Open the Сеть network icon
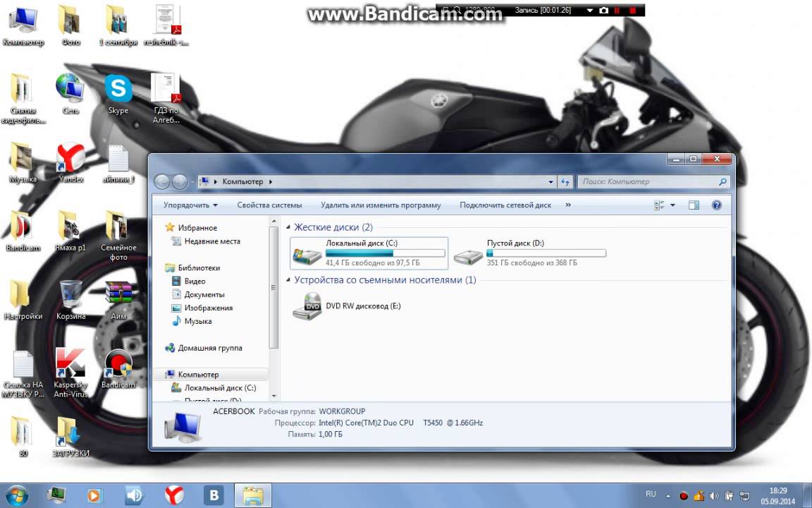The height and width of the screenshot is (508, 812). point(70,95)
